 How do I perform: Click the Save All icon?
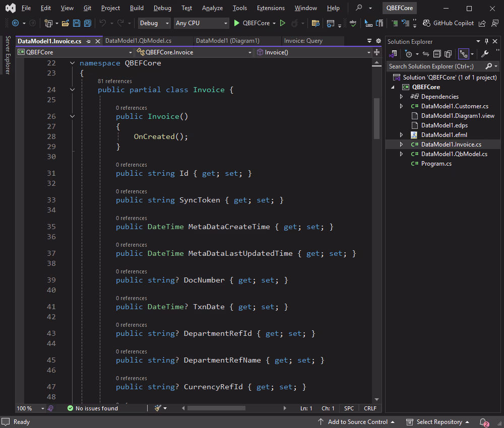87,23
